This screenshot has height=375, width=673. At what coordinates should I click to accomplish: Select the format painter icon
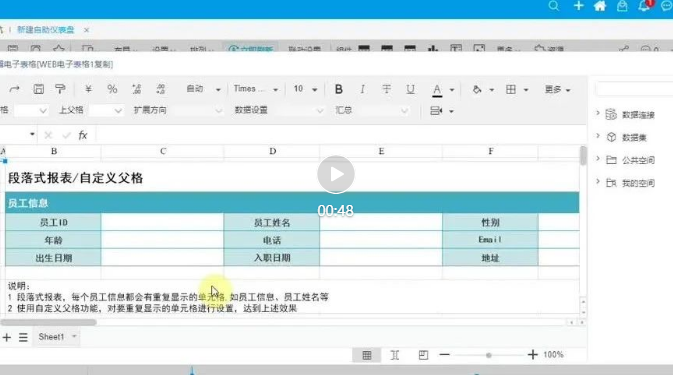tap(60, 89)
